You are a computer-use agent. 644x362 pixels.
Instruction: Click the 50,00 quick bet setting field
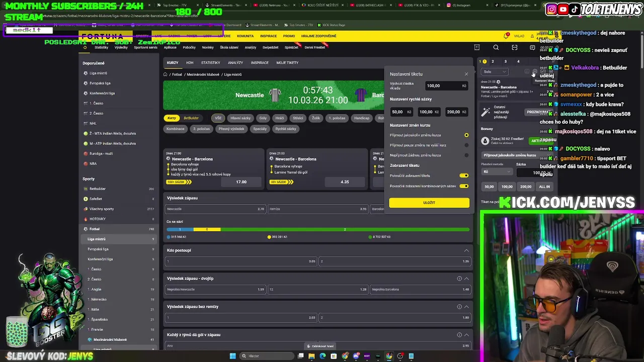click(x=401, y=112)
